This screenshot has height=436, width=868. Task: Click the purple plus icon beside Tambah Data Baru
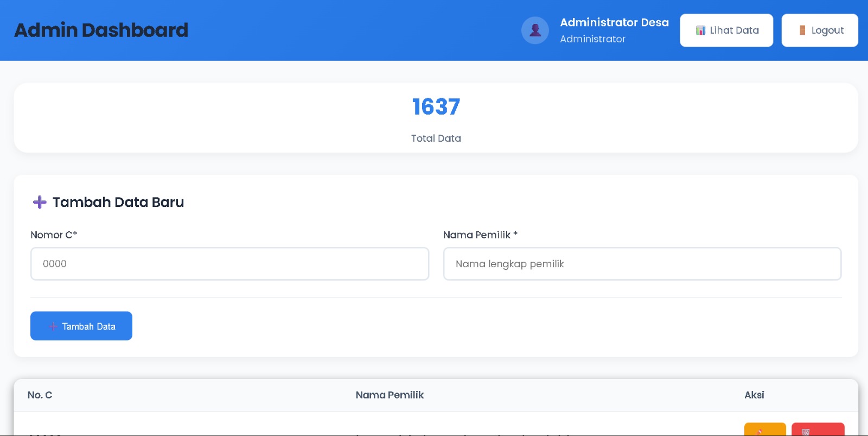40,203
